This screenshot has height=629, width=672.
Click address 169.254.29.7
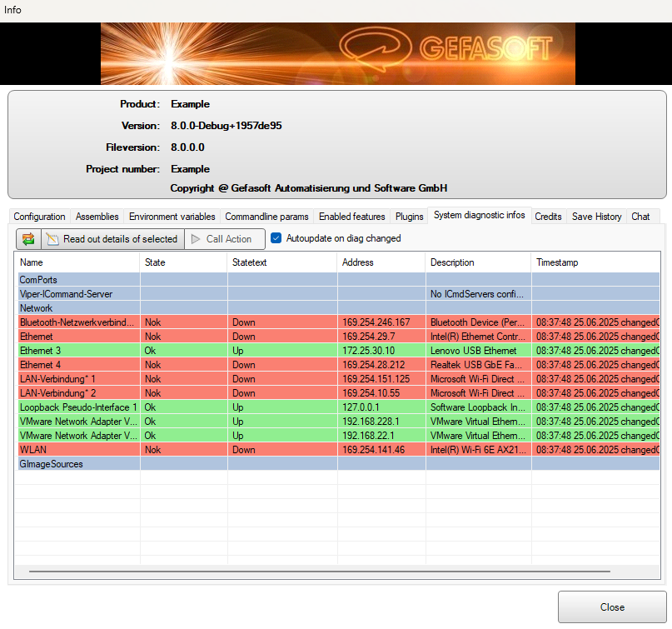pos(369,336)
